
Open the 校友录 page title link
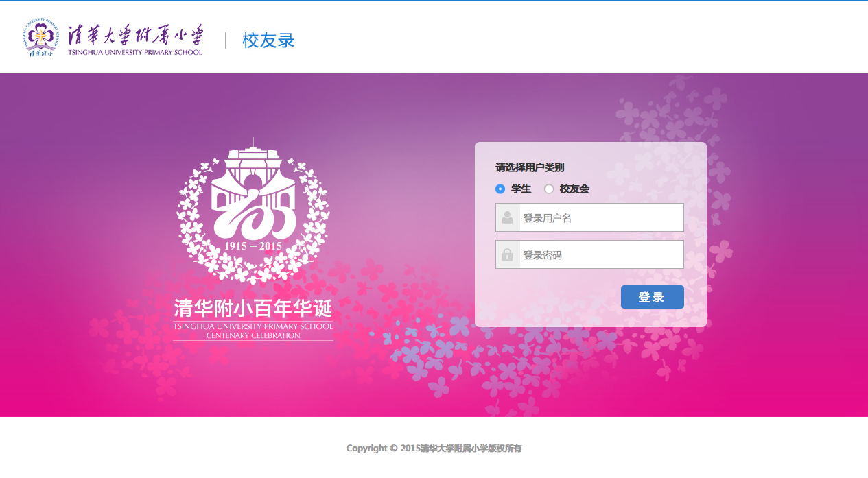268,40
